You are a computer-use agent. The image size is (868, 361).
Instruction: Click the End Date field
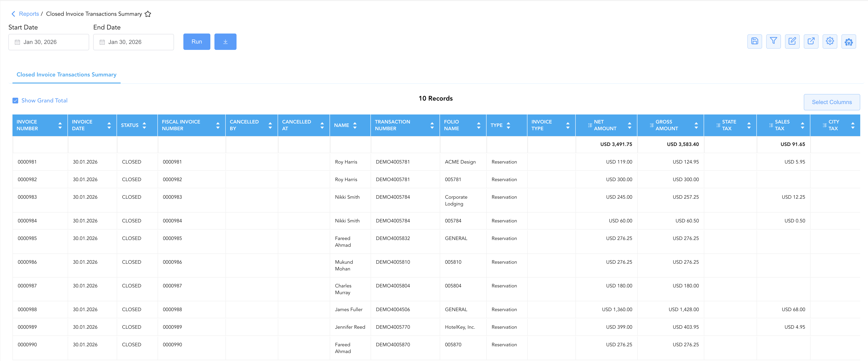(x=134, y=42)
